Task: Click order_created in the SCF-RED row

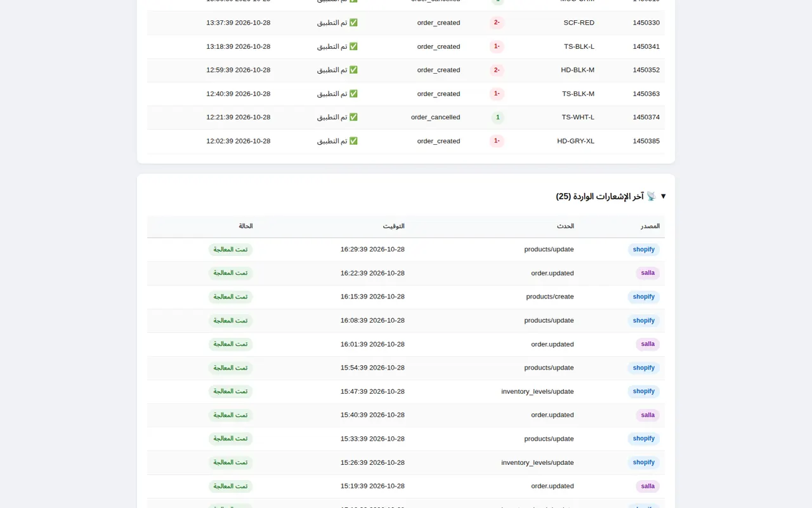Action: point(438,22)
